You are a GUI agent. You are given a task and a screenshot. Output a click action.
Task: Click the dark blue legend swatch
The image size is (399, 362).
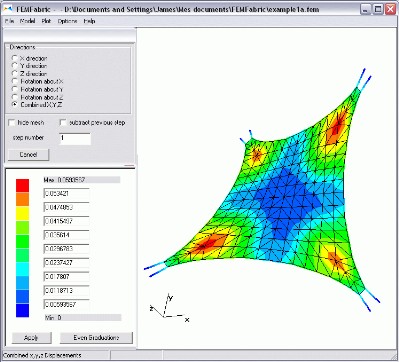pyautogui.click(x=22, y=310)
